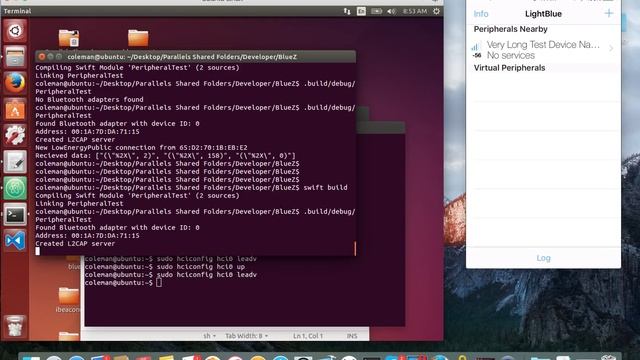640x360 pixels.
Task: Click the 'No Bluetooth adapters found' line
Action: pyautogui.click(x=89, y=100)
